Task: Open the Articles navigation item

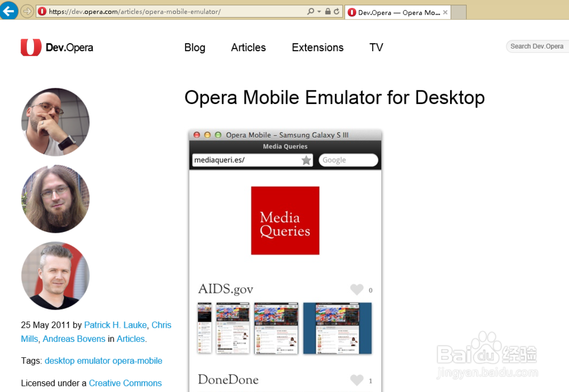Action: (x=249, y=48)
